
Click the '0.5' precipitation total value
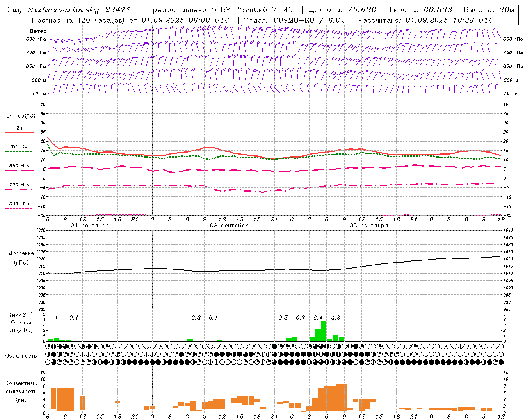tap(283, 317)
